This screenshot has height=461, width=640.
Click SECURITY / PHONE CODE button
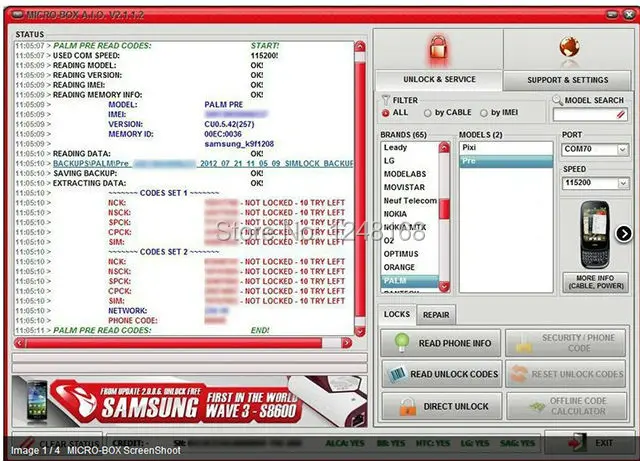pos(565,343)
